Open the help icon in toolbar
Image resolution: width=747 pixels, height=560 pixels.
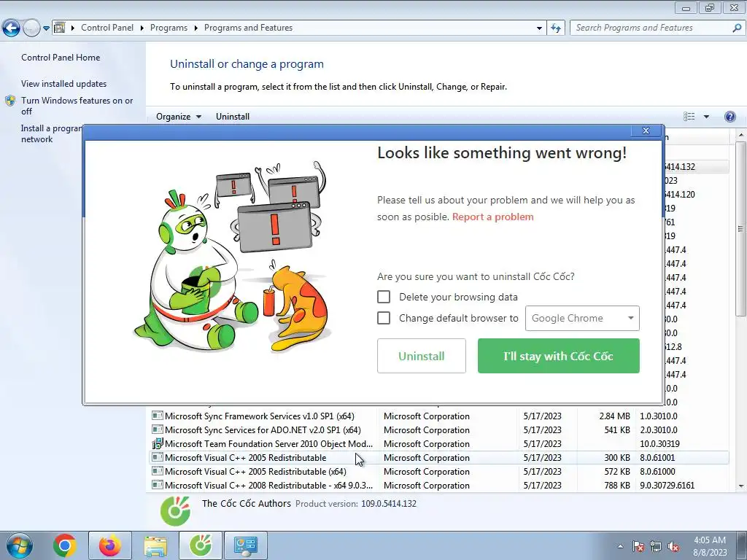coord(729,117)
